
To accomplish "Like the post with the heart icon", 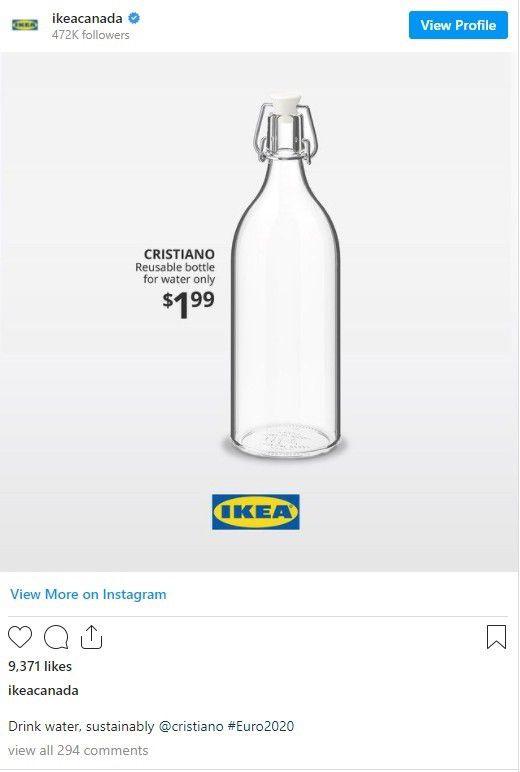I will point(20,637).
